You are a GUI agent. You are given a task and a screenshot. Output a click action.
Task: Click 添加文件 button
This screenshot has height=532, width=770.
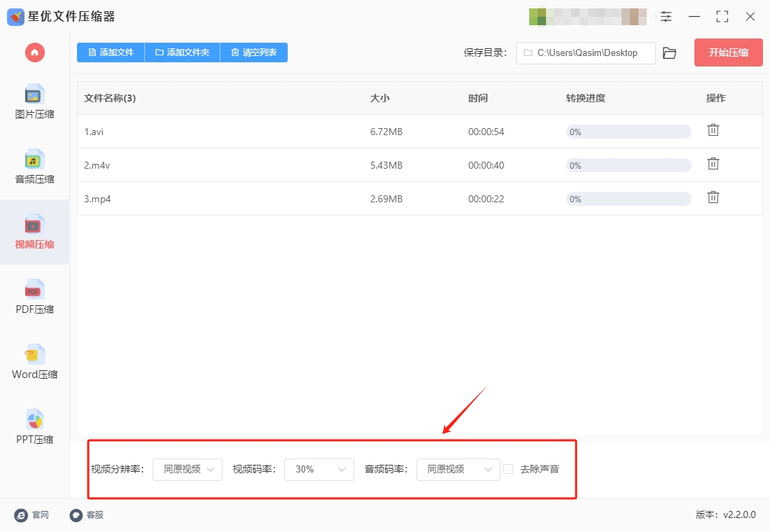coord(111,52)
